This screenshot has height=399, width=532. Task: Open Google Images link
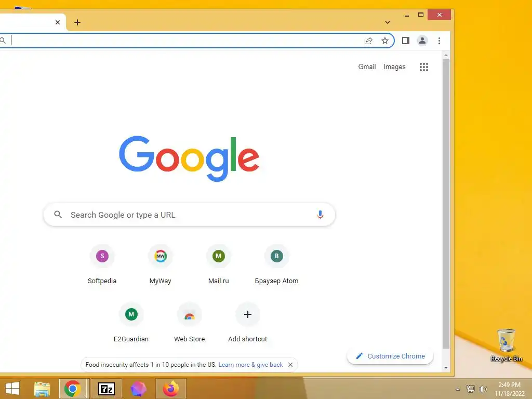coord(394,67)
